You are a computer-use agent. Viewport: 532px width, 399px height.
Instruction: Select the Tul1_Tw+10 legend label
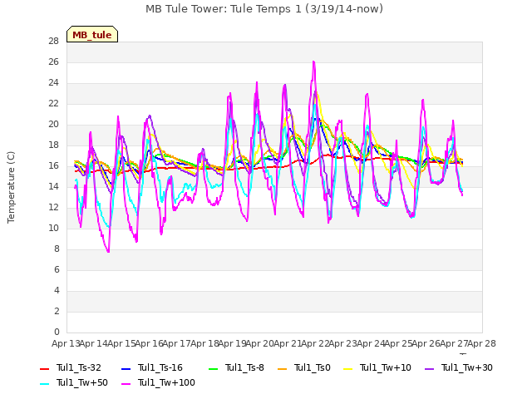click(x=386, y=367)
